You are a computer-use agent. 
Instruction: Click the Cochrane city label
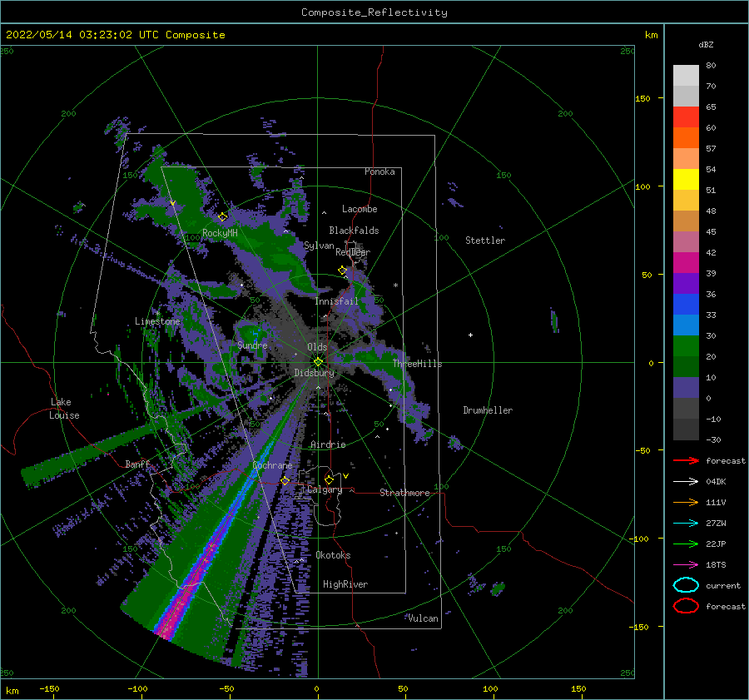point(272,465)
